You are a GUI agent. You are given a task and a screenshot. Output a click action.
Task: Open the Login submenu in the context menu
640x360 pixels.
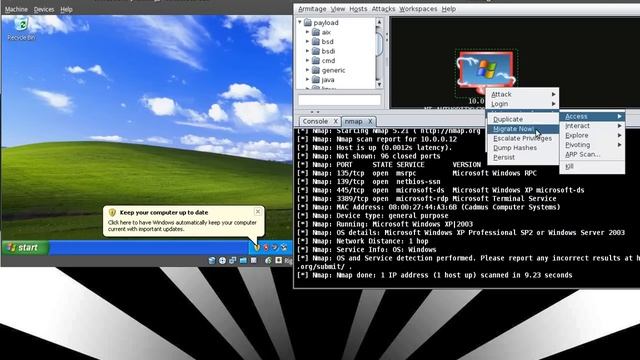pyautogui.click(x=522, y=104)
